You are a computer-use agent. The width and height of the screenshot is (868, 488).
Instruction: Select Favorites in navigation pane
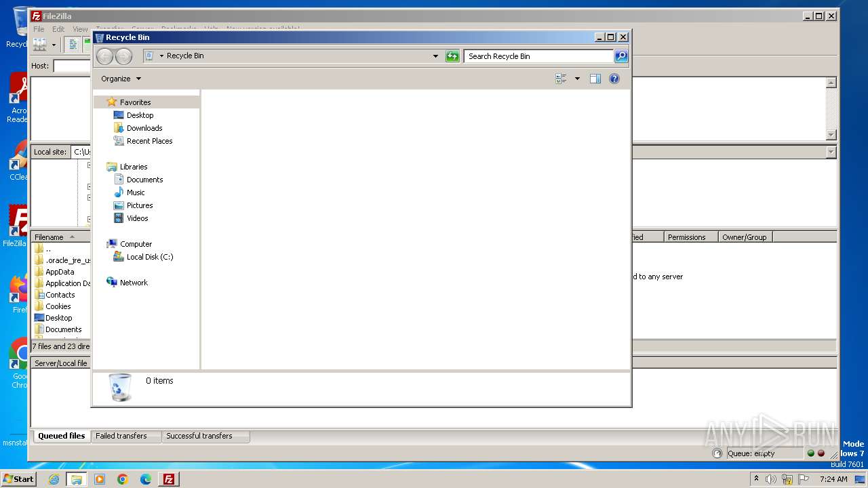pyautogui.click(x=135, y=102)
